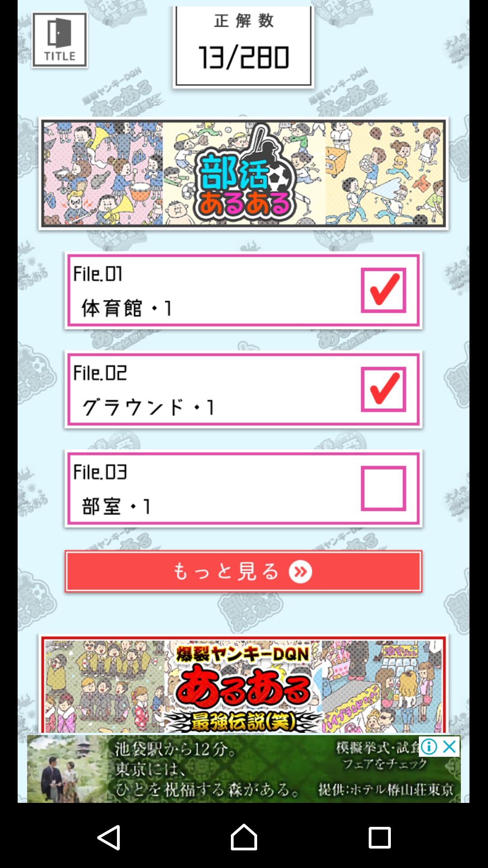Close the banner advertisement
Viewport: 488px width, 868px height.
pyautogui.click(x=450, y=747)
